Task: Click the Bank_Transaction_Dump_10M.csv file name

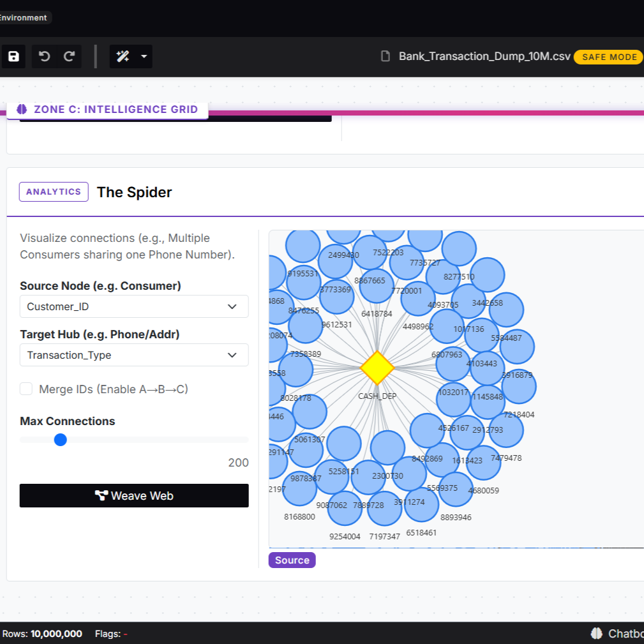Action: (484, 56)
